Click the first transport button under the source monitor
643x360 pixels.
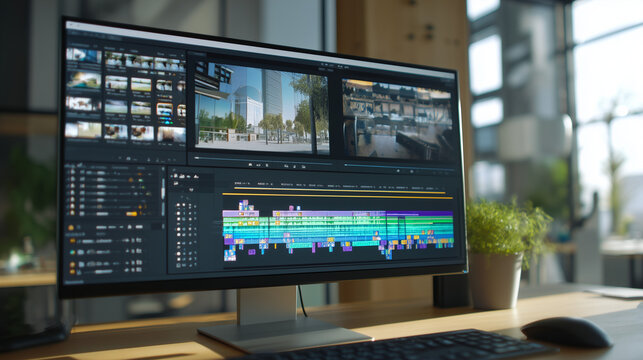(x=250, y=165)
